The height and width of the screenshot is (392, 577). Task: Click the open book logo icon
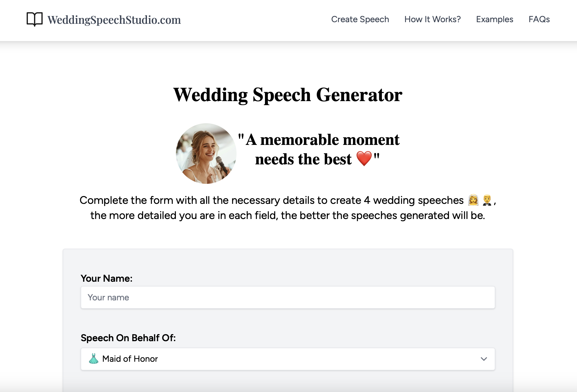click(34, 19)
